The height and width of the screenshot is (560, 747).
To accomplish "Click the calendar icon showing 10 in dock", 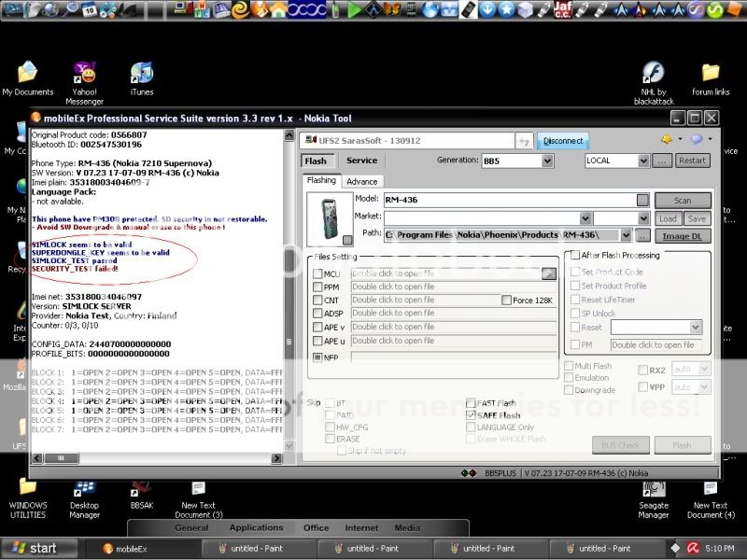I will tap(89, 10).
